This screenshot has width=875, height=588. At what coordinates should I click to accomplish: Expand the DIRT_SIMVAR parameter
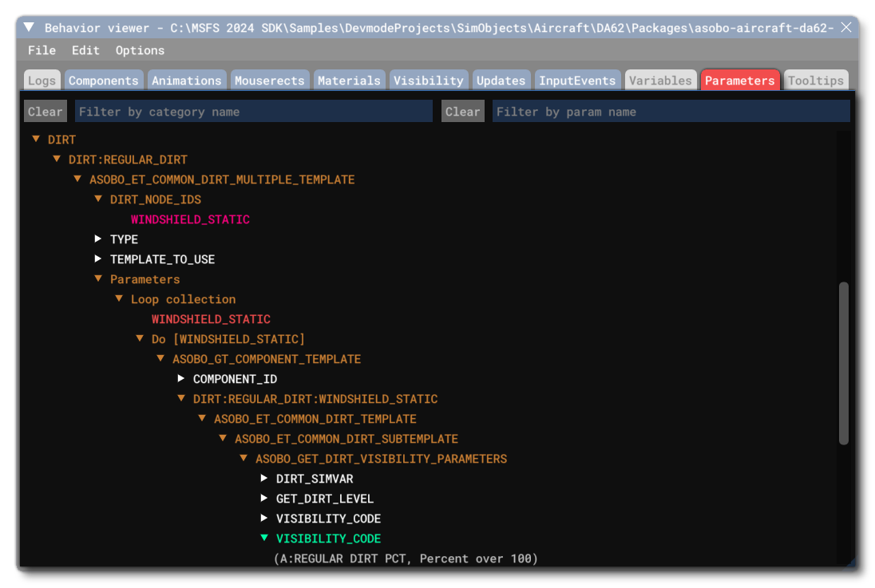pos(264,479)
